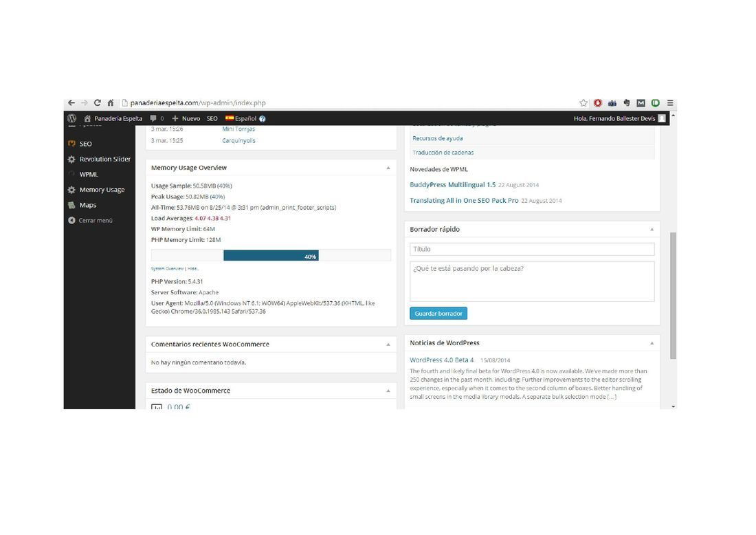
Task: Open comments bubble in admin bar
Action: click(153, 118)
